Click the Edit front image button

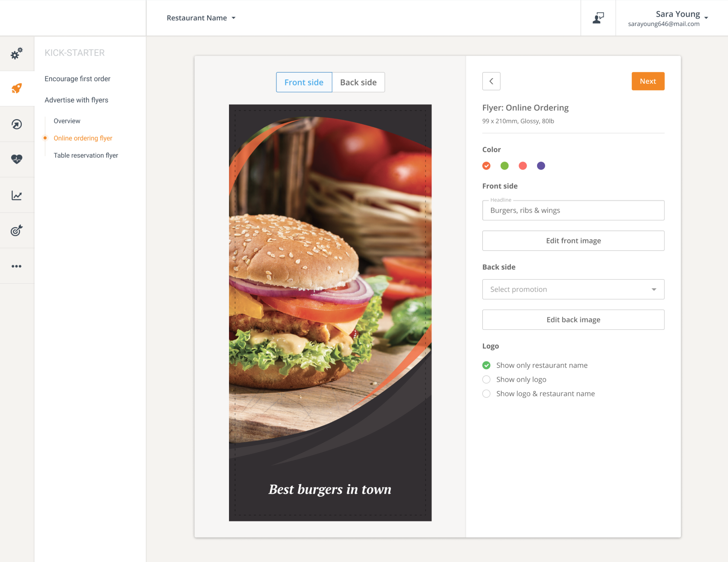tap(573, 240)
